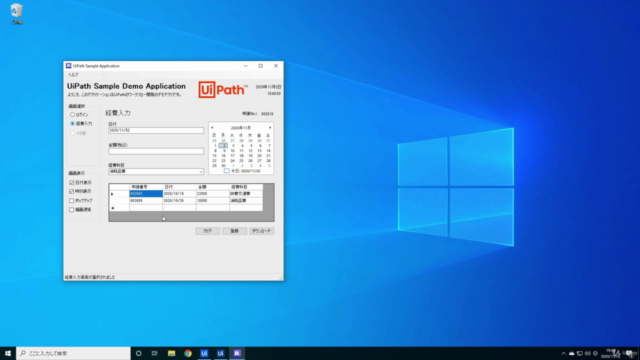The image size is (640, 360).
Task: Open the ヘルプ menu
Action: click(73, 75)
